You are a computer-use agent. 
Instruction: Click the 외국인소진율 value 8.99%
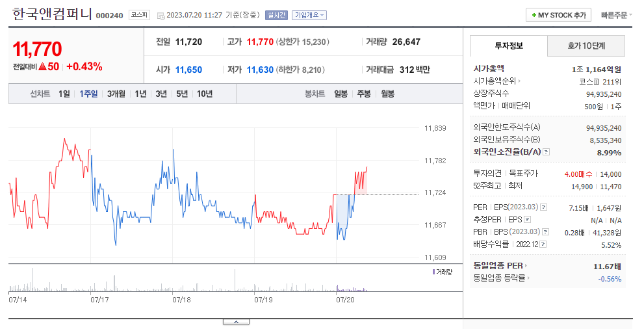609,153
